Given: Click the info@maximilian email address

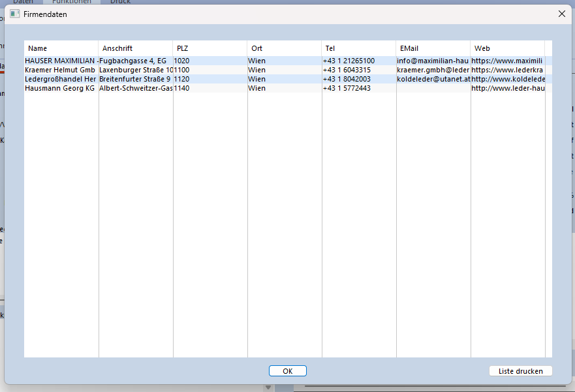Looking at the screenshot, I should pos(432,61).
